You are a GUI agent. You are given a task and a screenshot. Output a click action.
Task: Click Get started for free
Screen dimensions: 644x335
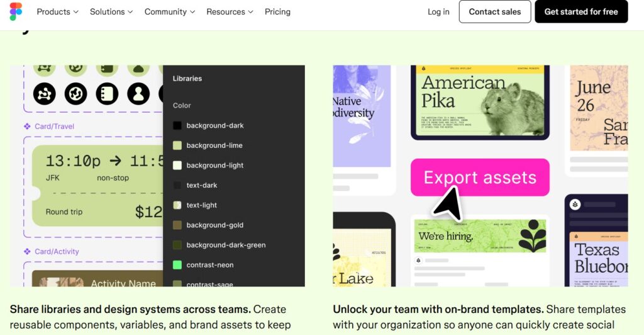(x=580, y=11)
